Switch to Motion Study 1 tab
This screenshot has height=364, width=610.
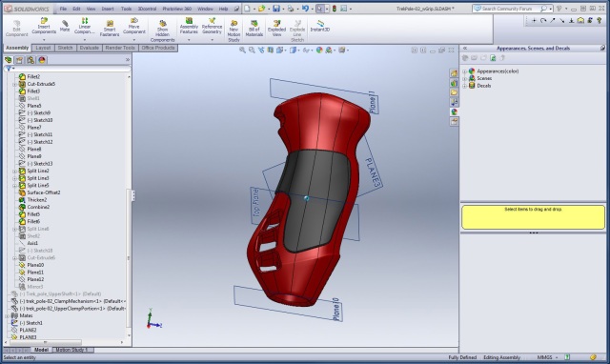click(x=71, y=350)
